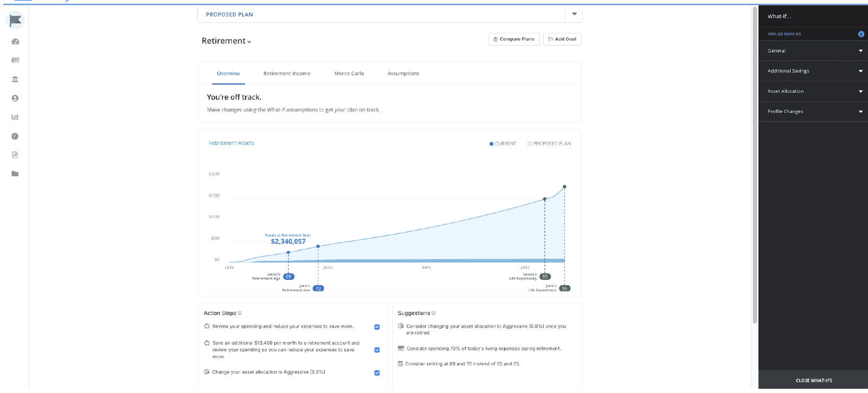Toggle checkbox for 'Review your spending' action step
868x393 pixels.
[x=377, y=327]
